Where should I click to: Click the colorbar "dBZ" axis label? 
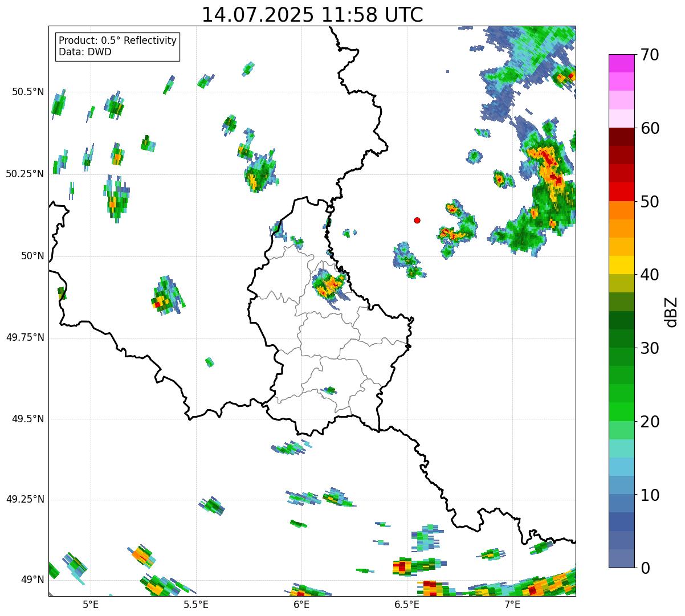pyautogui.click(x=671, y=312)
